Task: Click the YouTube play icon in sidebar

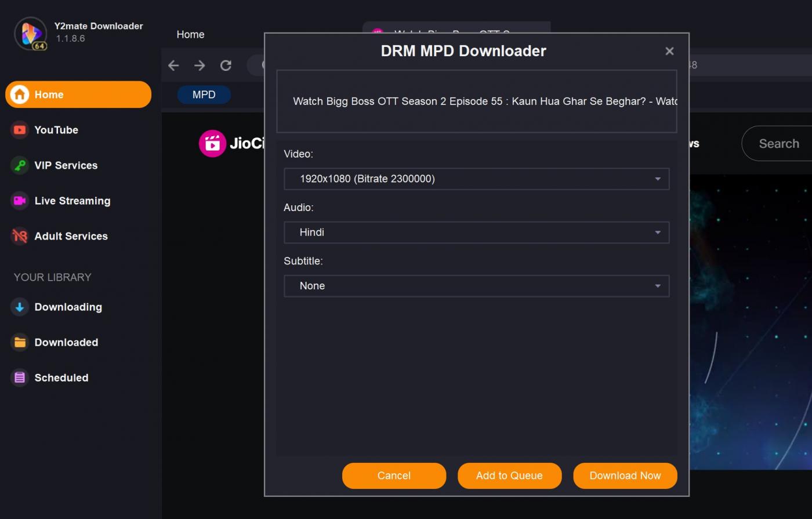Action: click(x=20, y=130)
